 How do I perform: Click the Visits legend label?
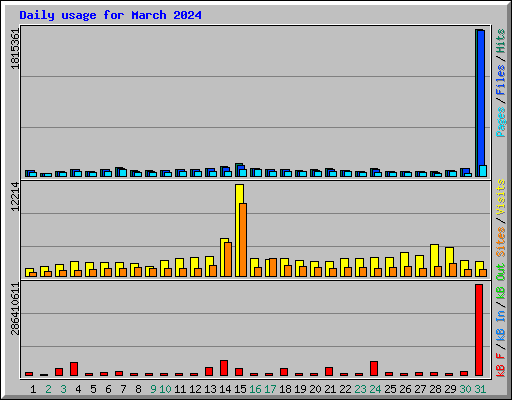pos(501,197)
